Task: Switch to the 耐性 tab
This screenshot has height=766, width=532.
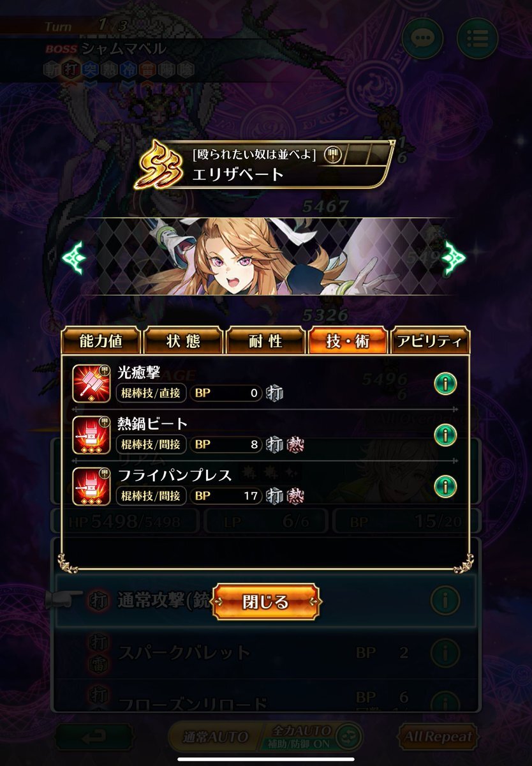Action: click(265, 341)
